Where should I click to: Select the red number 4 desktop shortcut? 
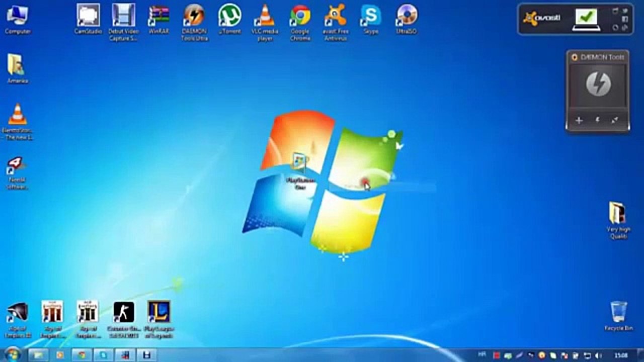(18, 173)
